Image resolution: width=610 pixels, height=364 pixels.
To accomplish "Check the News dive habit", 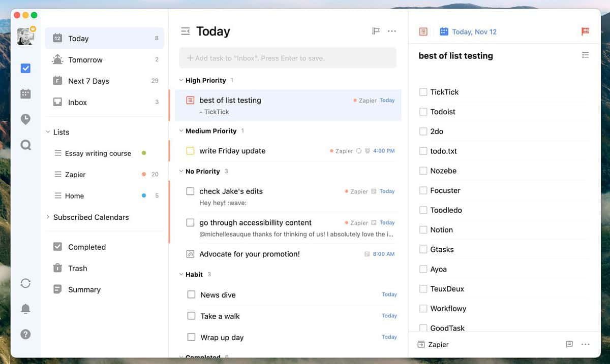I will [191, 294].
